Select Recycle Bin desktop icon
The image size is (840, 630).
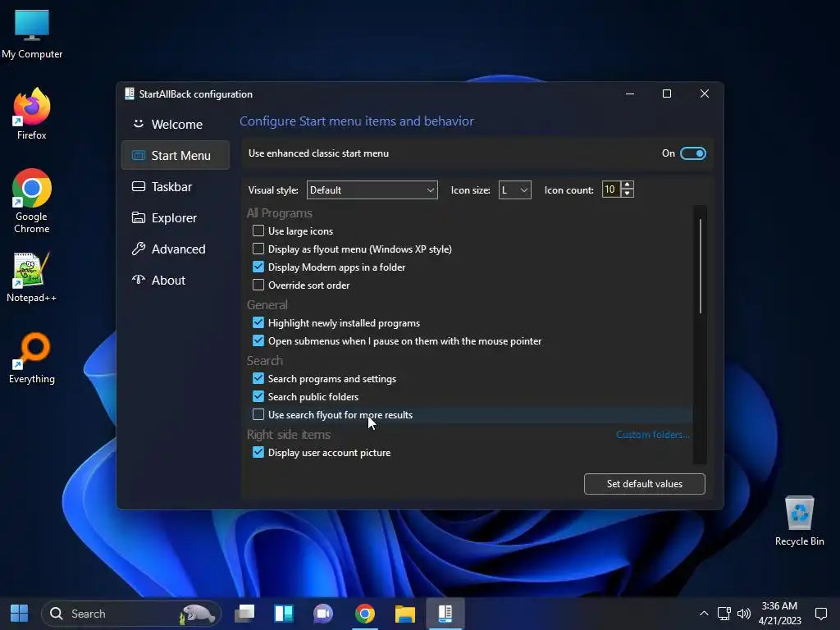click(799, 521)
